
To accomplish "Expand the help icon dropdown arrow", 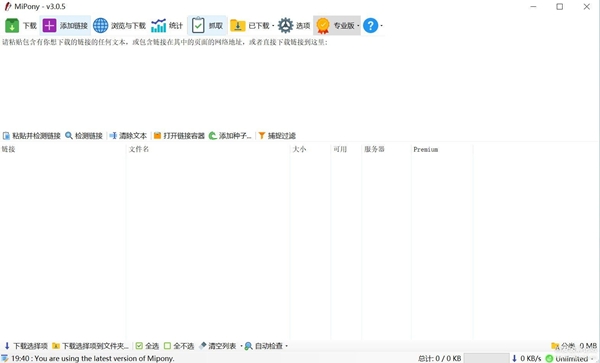I will click(x=382, y=26).
